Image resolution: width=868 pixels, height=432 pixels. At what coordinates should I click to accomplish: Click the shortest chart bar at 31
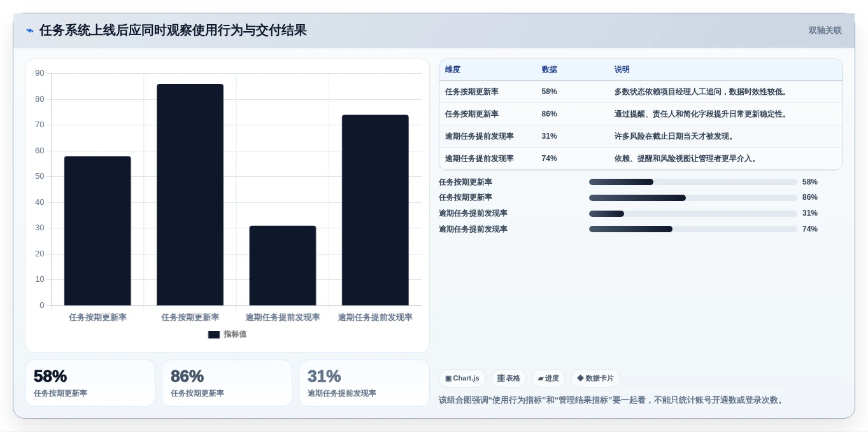(x=283, y=265)
